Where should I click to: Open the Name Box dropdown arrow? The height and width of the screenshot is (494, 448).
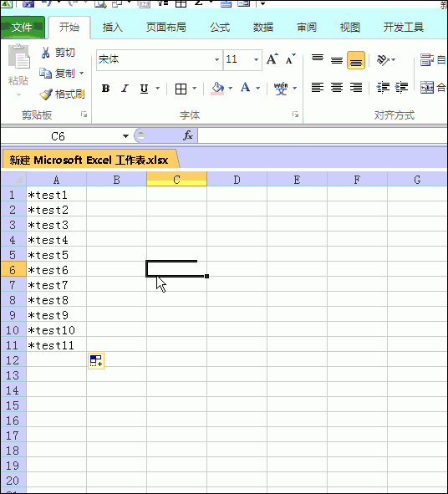coord(125,136)
